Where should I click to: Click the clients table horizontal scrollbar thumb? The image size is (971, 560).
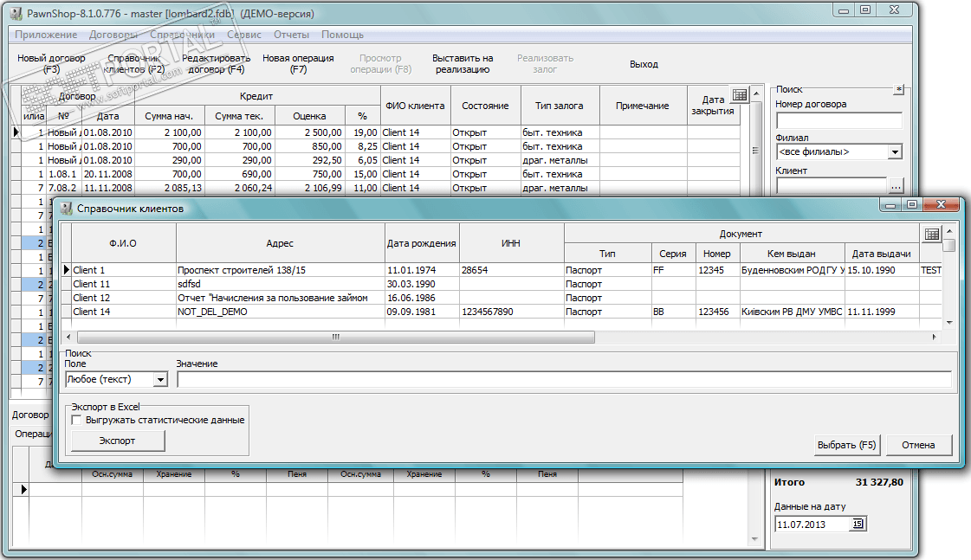(335, 338)
